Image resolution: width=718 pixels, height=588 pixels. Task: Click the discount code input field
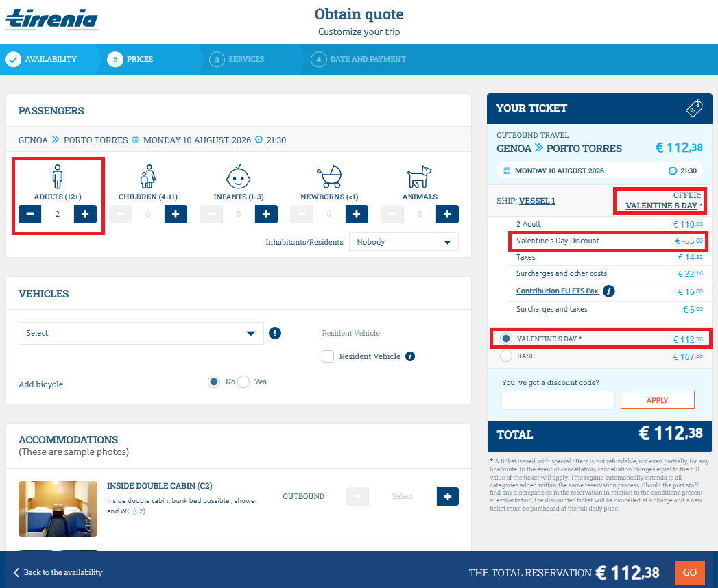(x=558, y=400)
